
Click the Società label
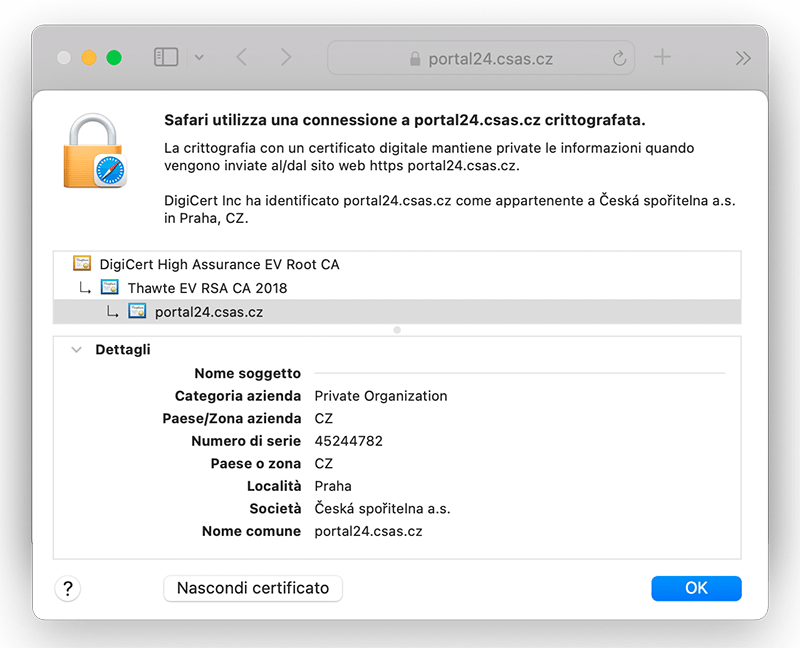(275, 508)
